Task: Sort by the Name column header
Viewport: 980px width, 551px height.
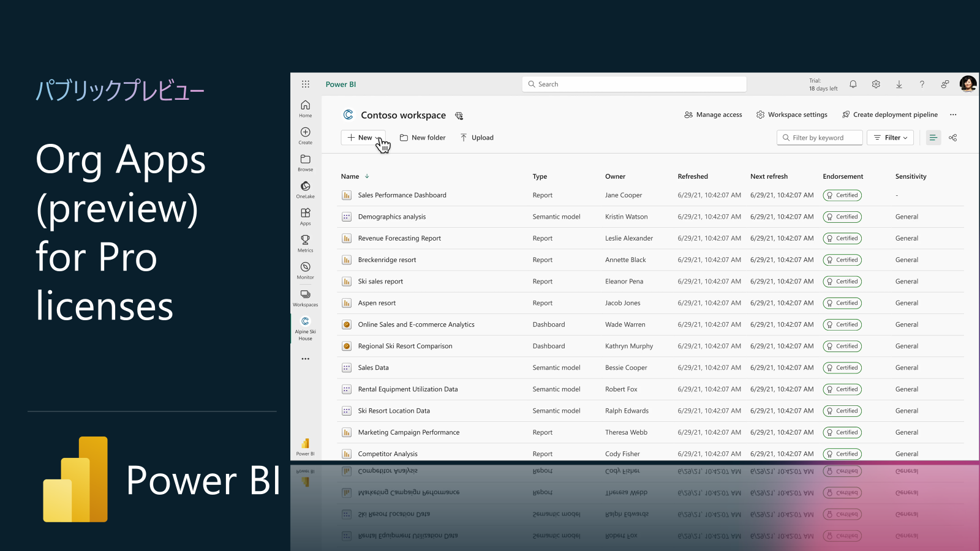Action: (x=350, y=176)
